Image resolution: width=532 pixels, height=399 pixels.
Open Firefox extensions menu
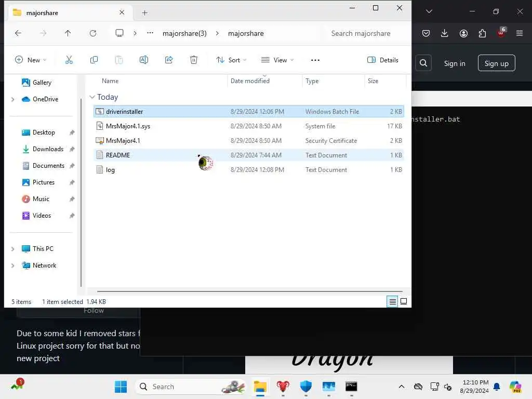coord(482,33)
